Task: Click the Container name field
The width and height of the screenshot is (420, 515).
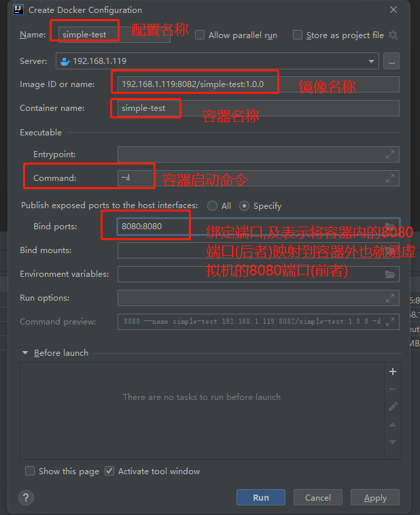Action: [x=258, y=108]
